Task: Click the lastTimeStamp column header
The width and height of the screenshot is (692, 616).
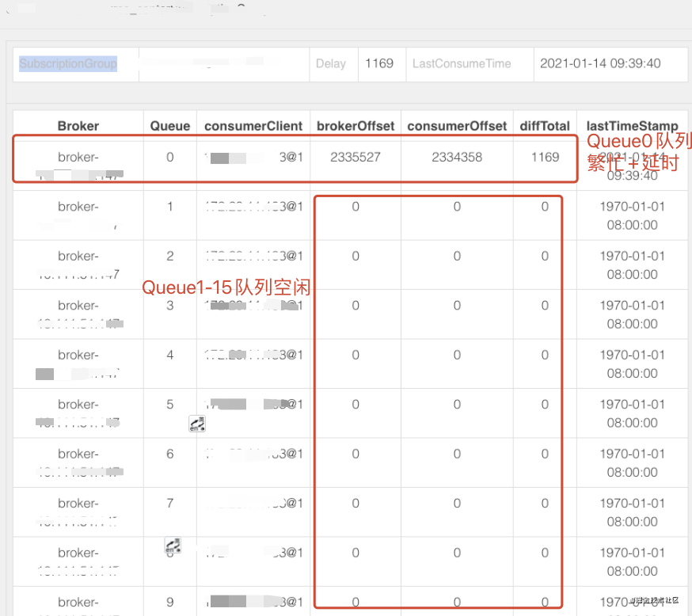Action: tap(632, 126)
